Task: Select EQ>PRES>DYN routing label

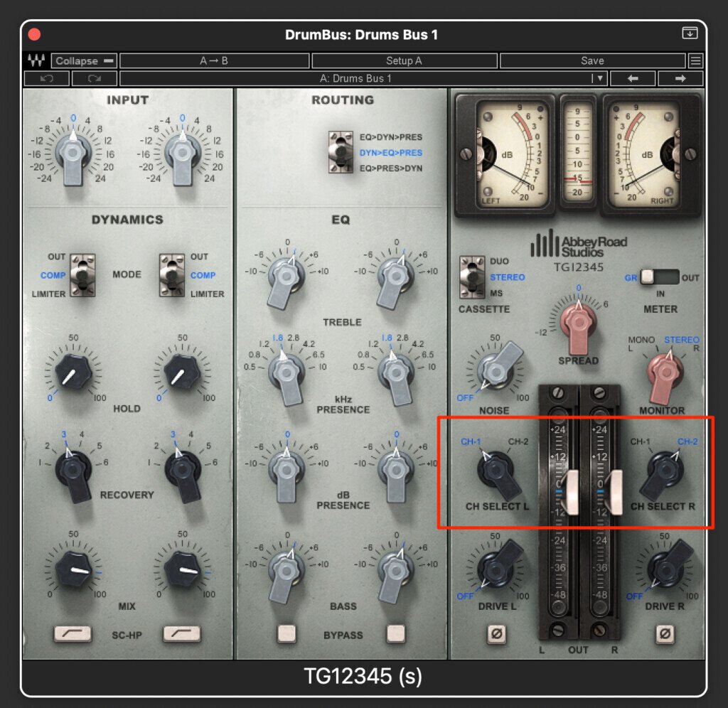Action: [391, 168]
